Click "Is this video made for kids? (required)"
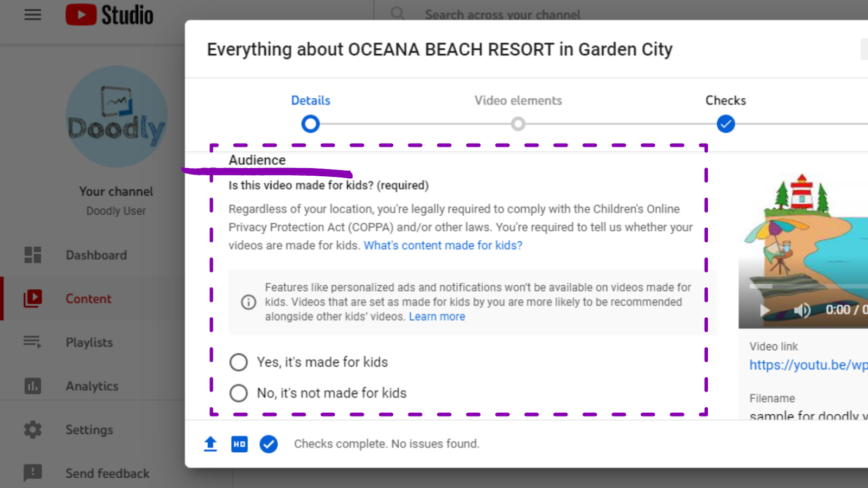The width and height of the screenshot is (868, 488). click(329, 185)
